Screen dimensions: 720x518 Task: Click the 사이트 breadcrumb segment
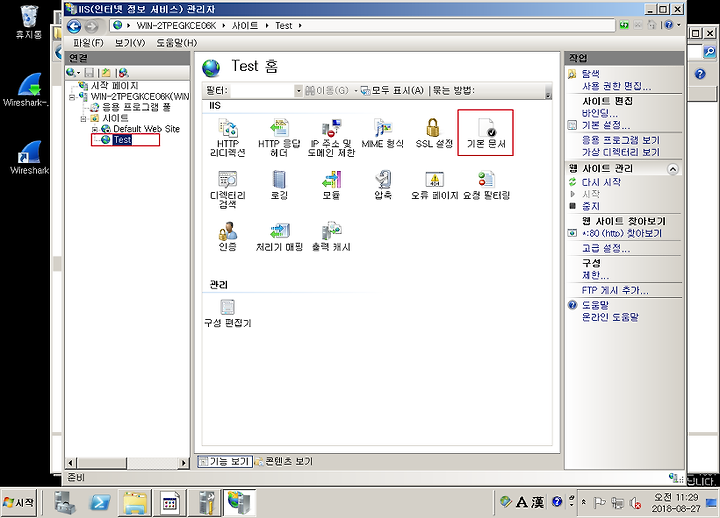[245, 26]
